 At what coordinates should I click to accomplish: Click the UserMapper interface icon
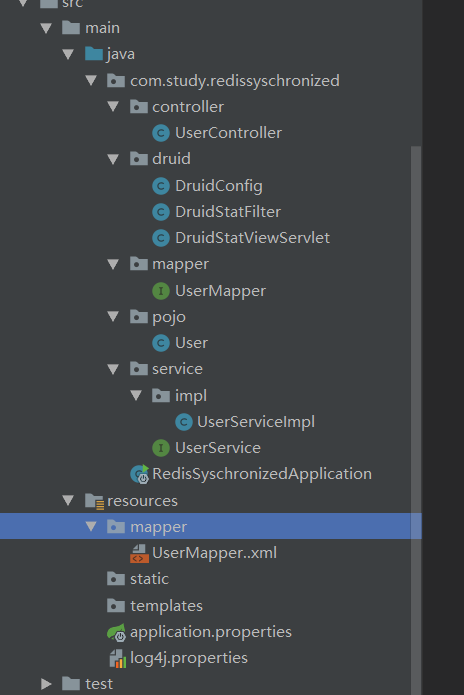(161, 291)
